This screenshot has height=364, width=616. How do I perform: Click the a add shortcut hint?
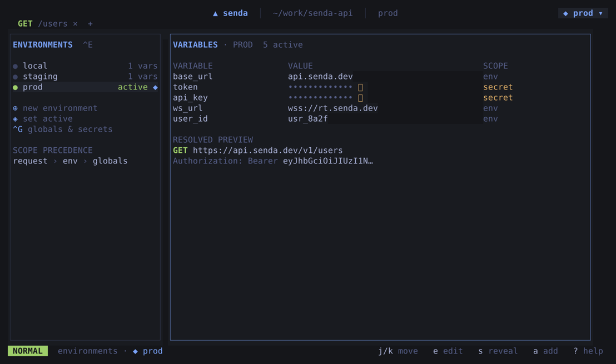545,351
